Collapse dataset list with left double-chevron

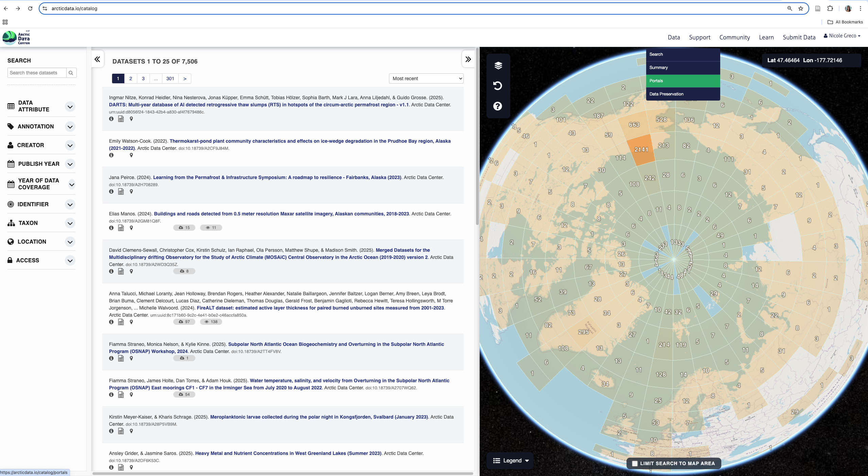(97, 59)
